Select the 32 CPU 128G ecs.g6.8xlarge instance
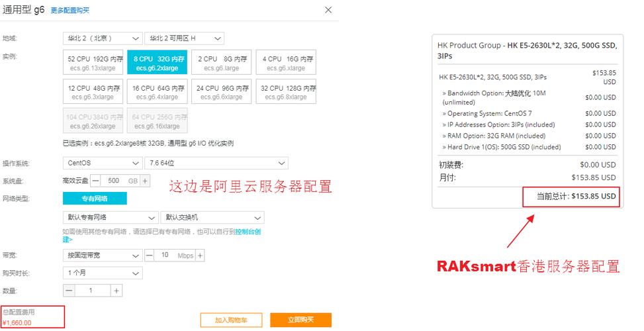This screenshot has height=331, width=644. pyautogui.click(x=286, y=91)
